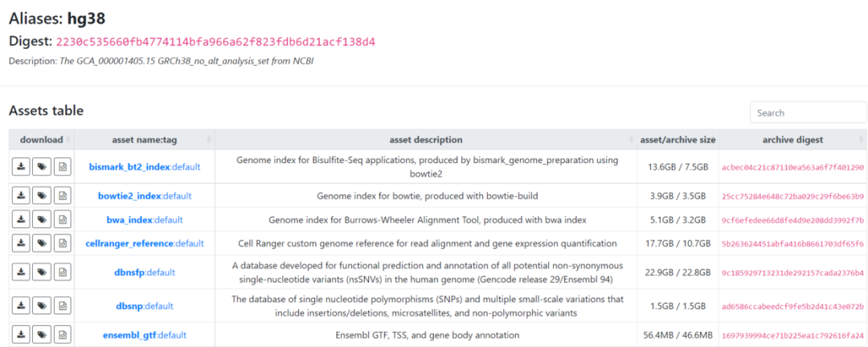
Task: Click the hg38 genome digest hash
Action: point(216,42)
